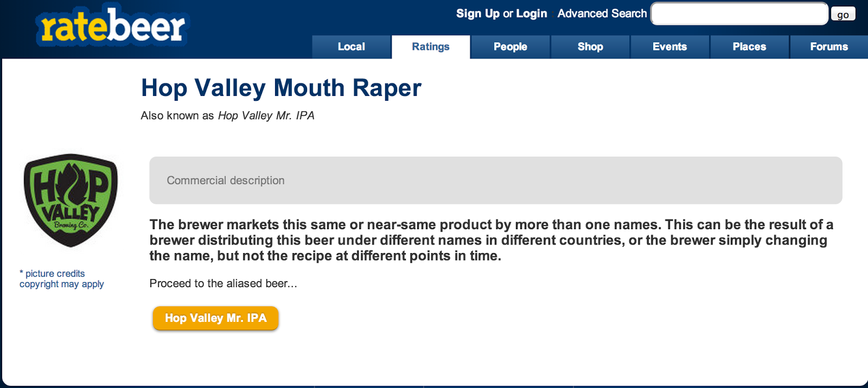Follow the picture credits link
The width and height of the screenshot is (868, 388).
point(52,273)
